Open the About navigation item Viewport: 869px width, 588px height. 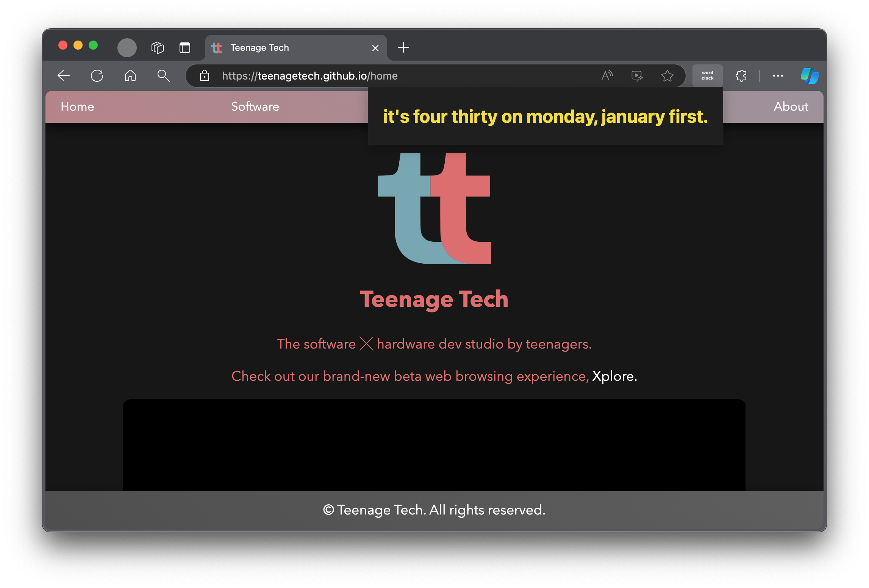791,106
